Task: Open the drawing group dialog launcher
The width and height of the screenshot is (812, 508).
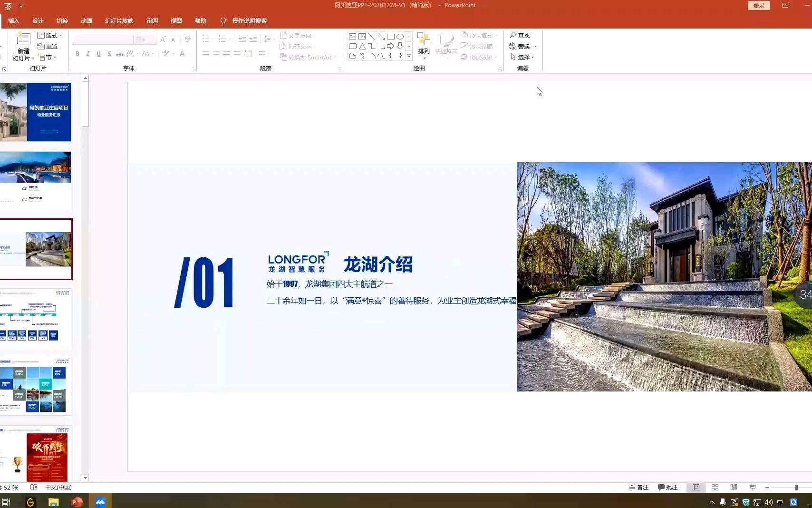Action: (x=500, y=69)
